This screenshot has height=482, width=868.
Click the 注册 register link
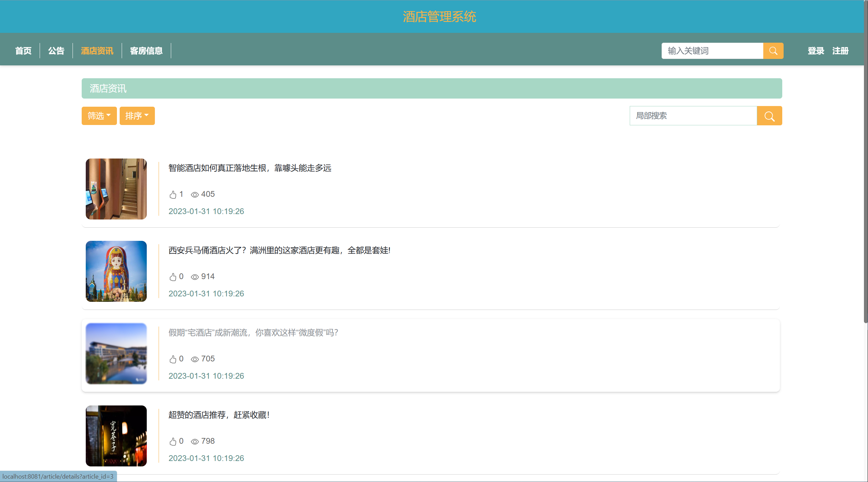pyautogui.click(x=840, y=51)
